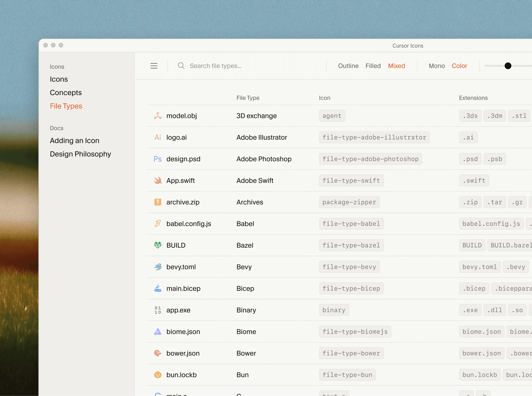Screen dimensions: 532x396
Task: Click the 'binary' icon name chip
Action: (x=334, y=310)
